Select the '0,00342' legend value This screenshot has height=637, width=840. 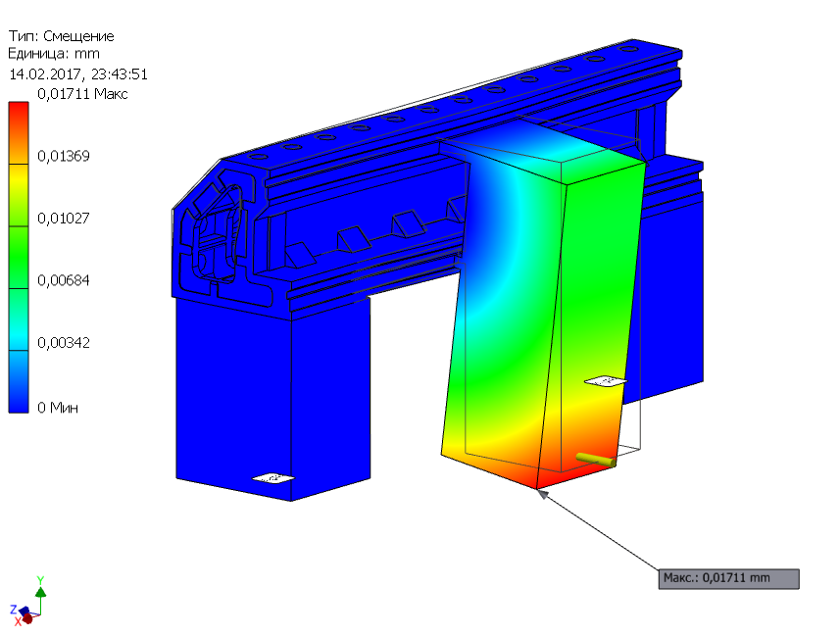(63, 342)
